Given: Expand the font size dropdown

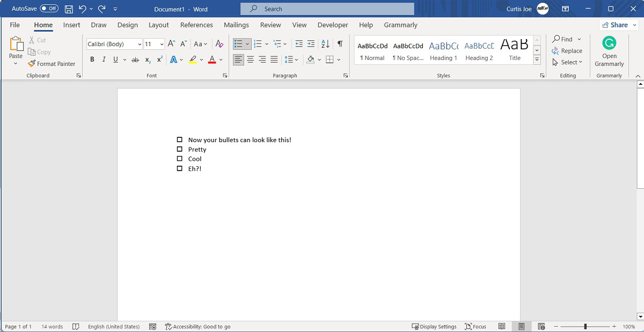Looking at the screenshot, I should pyautogui.click(x=162, y=44).
